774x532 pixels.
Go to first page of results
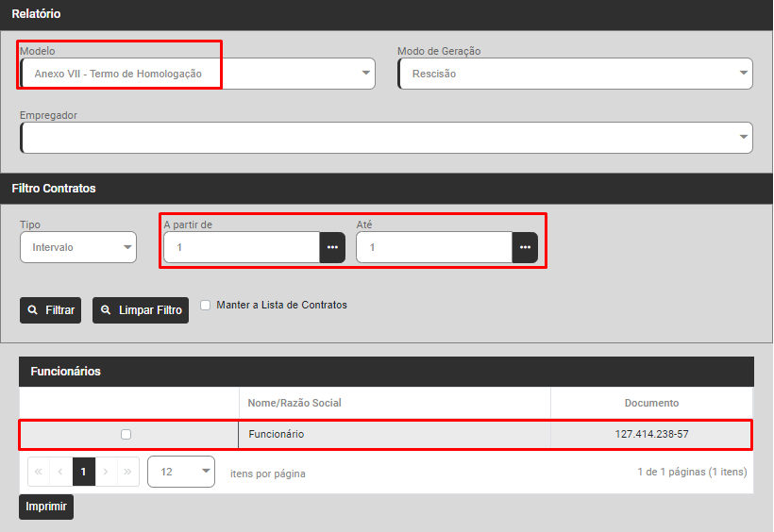tap(39, 472)
